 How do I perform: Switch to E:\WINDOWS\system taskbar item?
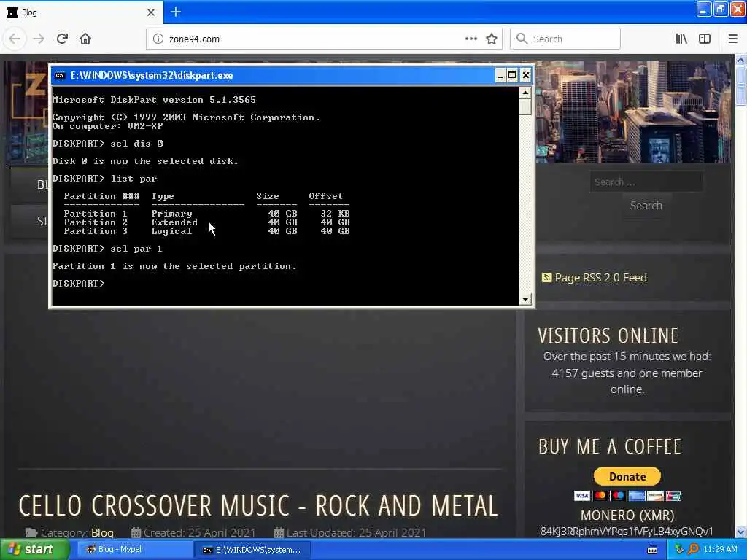coord(252,550)
